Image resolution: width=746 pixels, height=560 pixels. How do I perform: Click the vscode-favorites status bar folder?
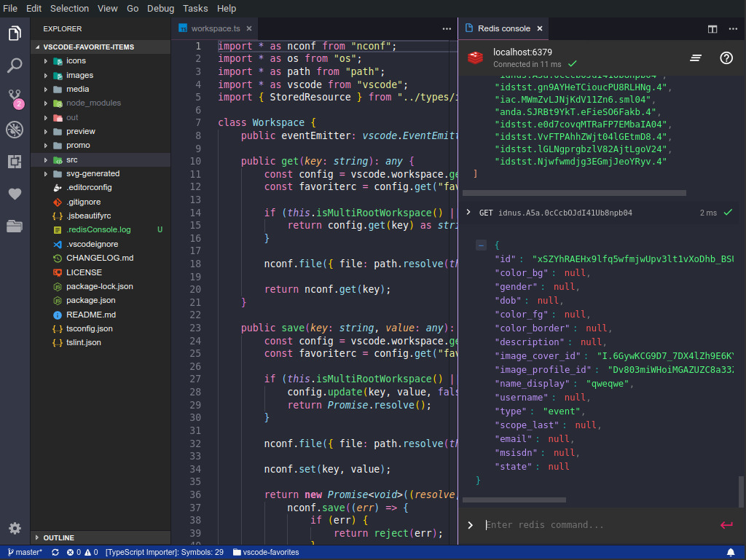click(266, 552)
